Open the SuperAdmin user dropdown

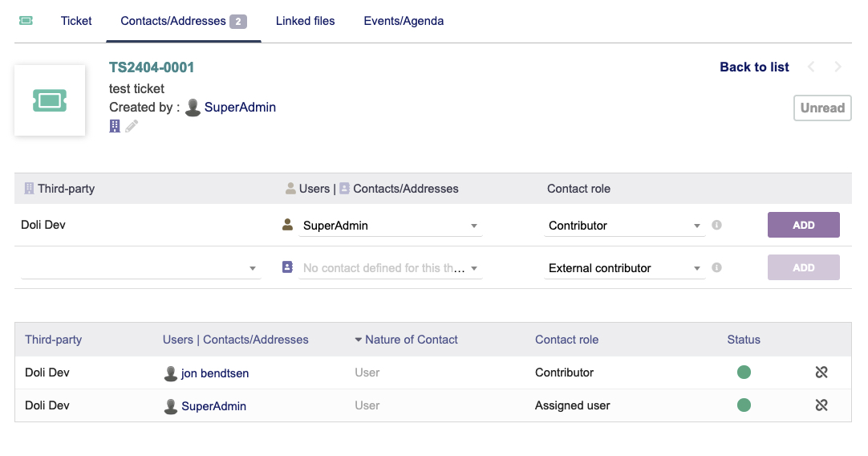pyautogui.click(x=390, y=226)
